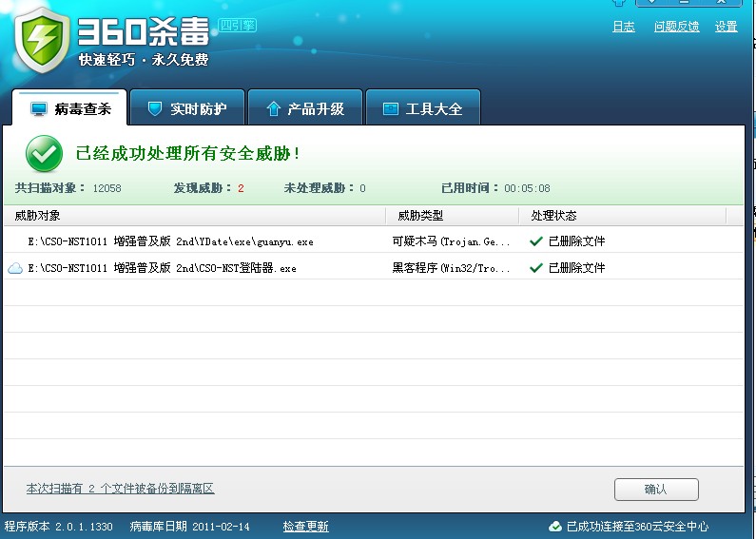Click the 发现威胁 2 count
The image size is (756, 539).
click(209, 188)
